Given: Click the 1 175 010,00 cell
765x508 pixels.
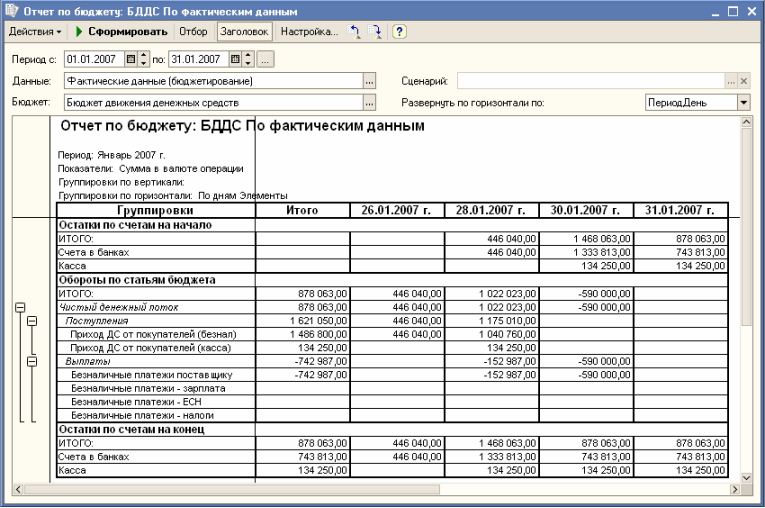Looking at the screenshot, I should 492,321.
